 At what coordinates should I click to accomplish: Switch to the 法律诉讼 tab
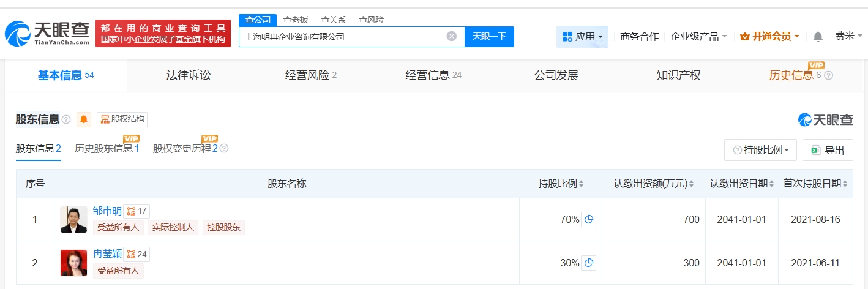(x=188, y=75)
